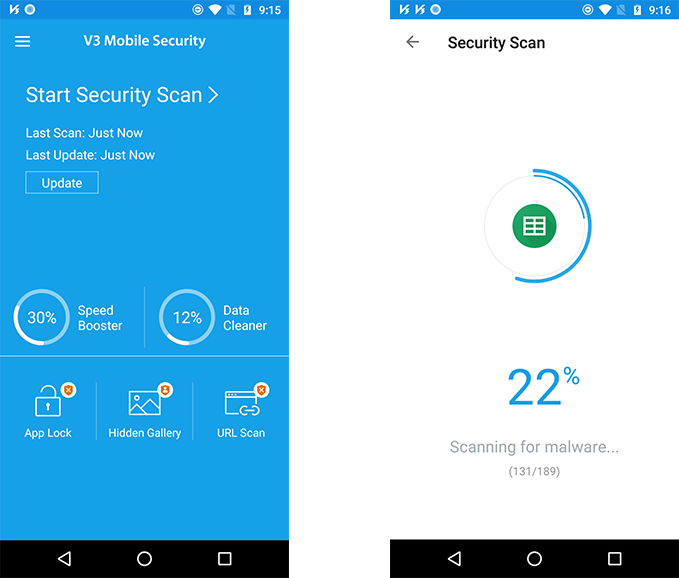Launch the URL Scan browser-link icon
This screenshot has height=578, width=679.
click(242, 403)
